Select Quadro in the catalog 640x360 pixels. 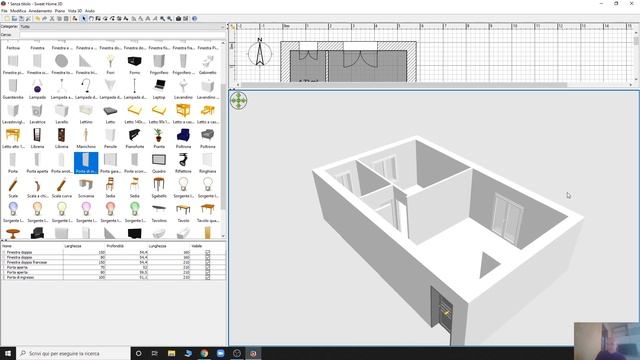[159, 163]
